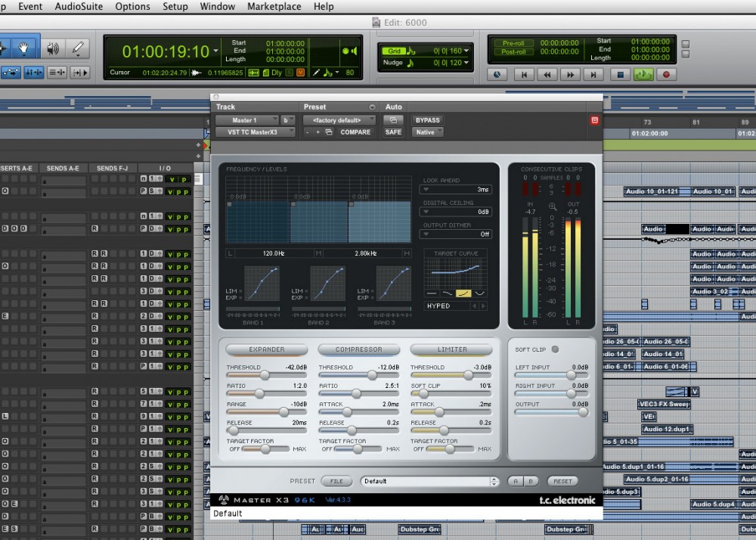Select the Grabber hand tool
Image resolution: width=756 pixels, height=540 pixels.
pyautogui.click(x=24, y=49)
